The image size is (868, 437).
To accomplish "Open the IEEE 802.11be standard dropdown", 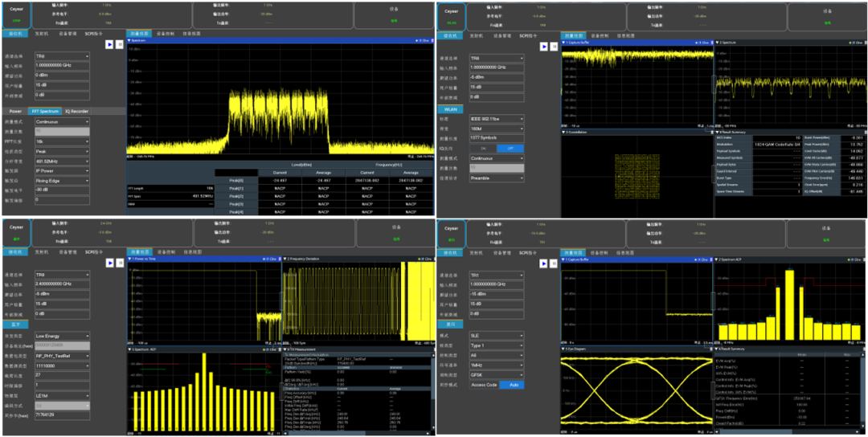I will [x=497, y=119].
